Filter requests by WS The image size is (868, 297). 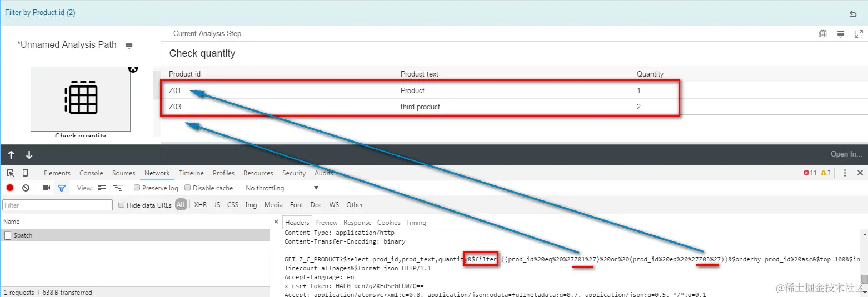334,205
